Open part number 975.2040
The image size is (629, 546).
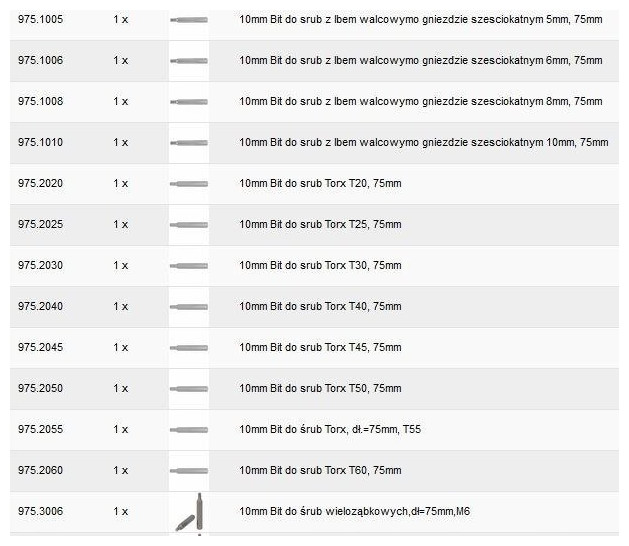coord(40,307)
